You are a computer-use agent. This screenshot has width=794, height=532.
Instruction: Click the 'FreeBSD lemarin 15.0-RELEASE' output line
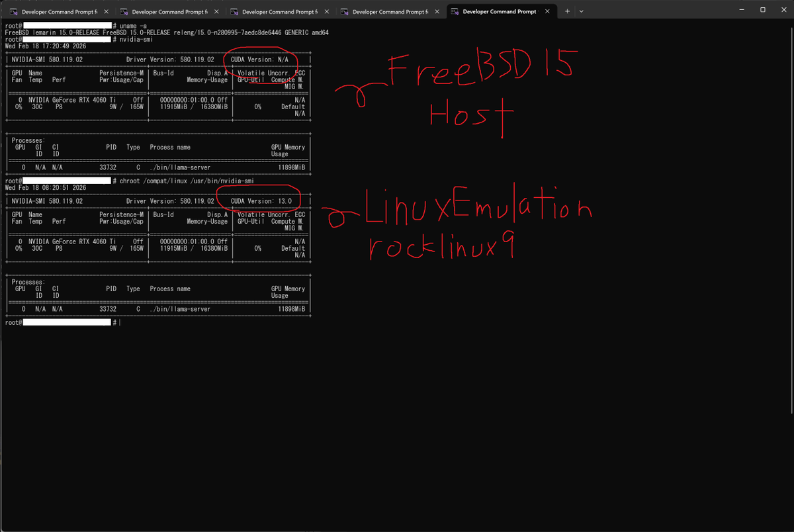[x=167, y=32]
